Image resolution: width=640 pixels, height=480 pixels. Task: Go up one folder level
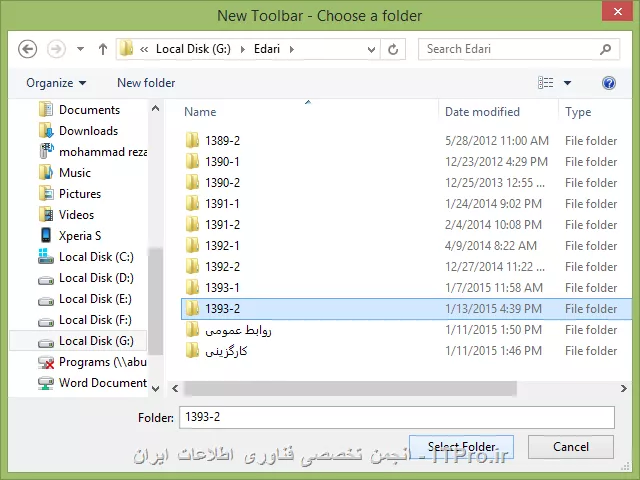[x=103, y=49]
